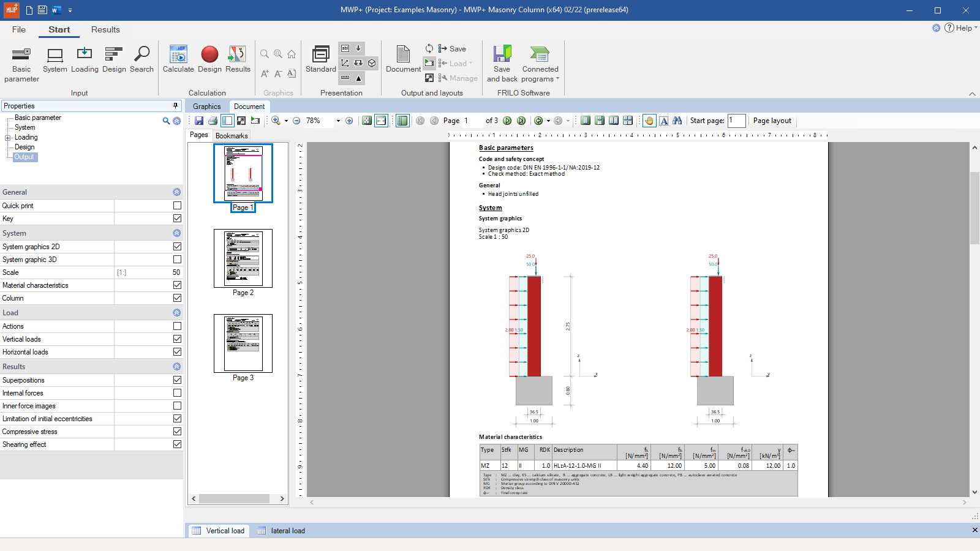Jump to last page arrow
This screenshot has height=551, width=980.
point(521,121)
